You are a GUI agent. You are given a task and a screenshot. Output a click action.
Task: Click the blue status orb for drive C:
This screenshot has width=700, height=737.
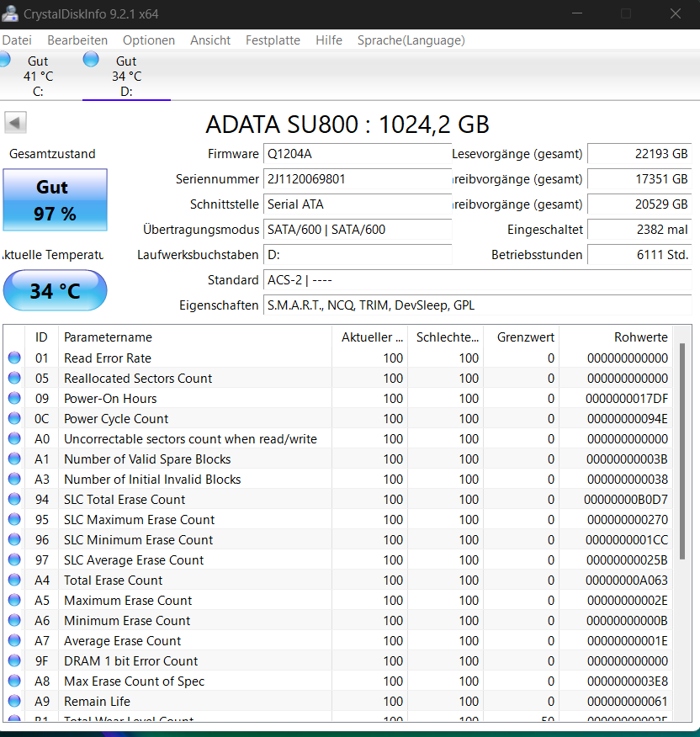[x=4, y=59]
